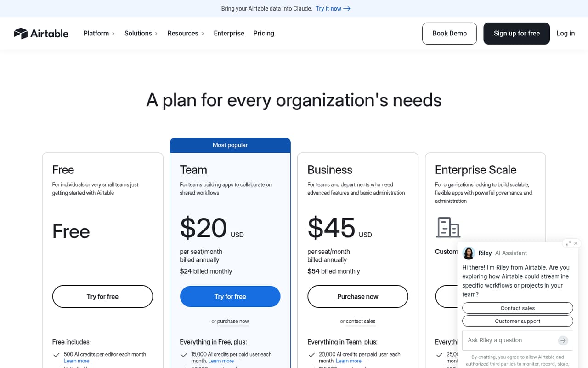
Task: Click Log in
Action: coord(565,33)
